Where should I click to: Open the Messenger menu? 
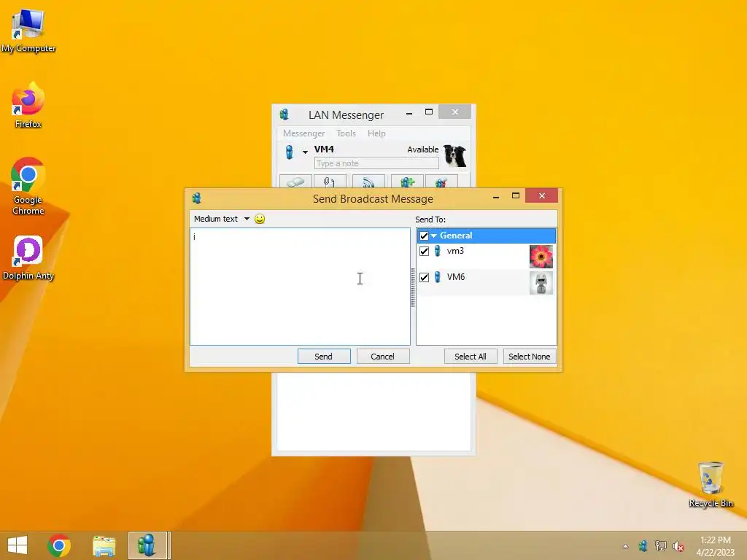(x=303, y=133)
